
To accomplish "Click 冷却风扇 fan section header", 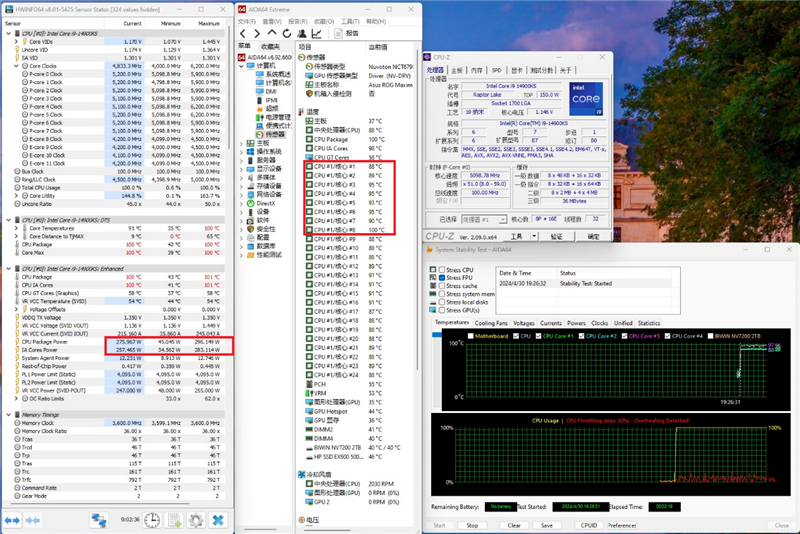I will (315, 474).
